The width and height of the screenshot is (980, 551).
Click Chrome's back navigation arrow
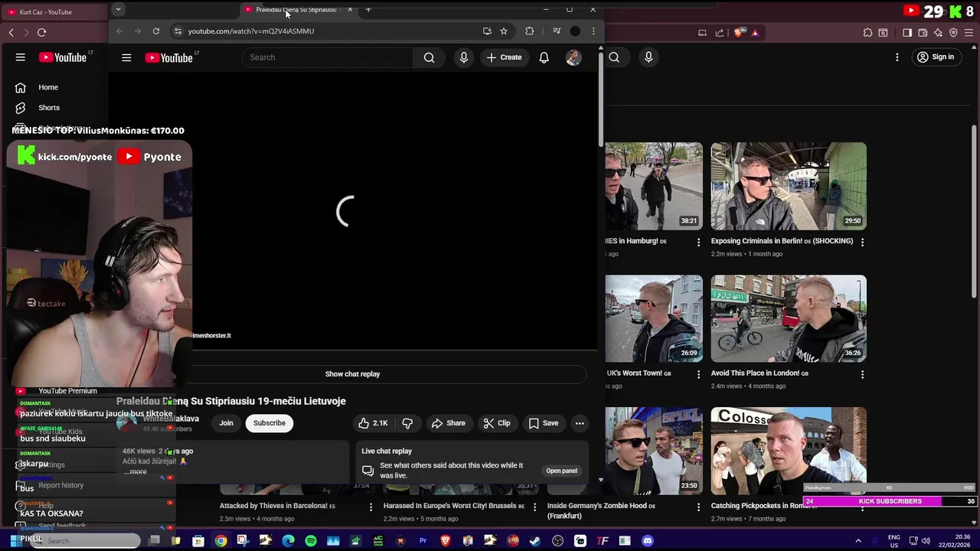tap(119, 31)
